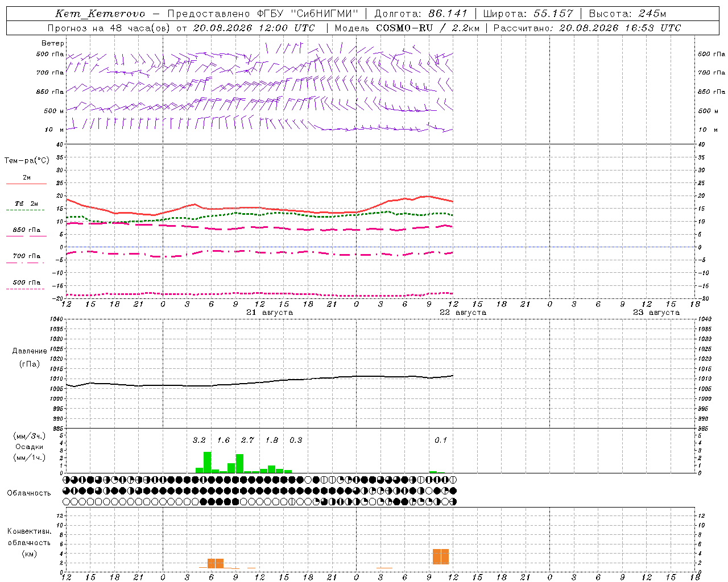Image resolution: width=728 pixels, height=582 pixels.
Task: Click the 2.7 precipitation amount label
Action: [247, 440]
